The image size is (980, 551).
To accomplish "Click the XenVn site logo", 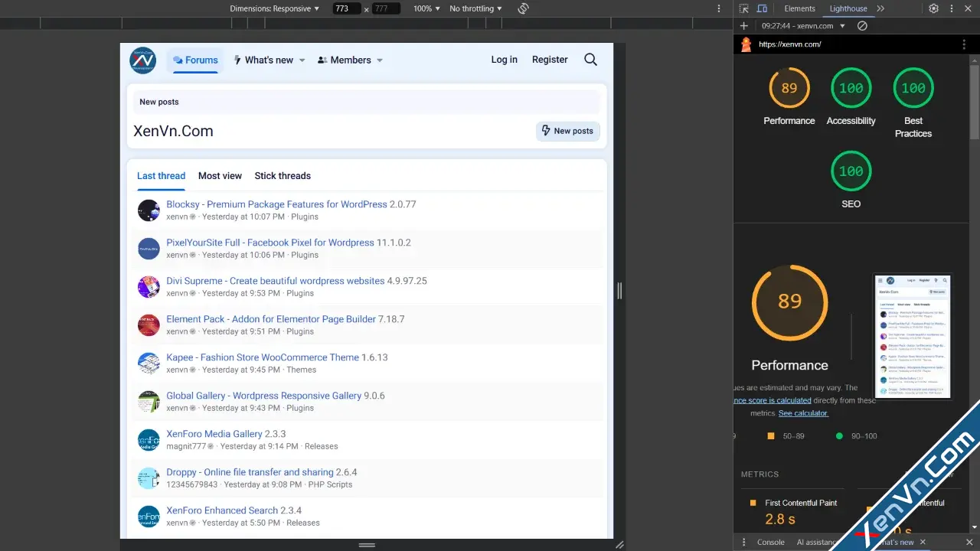I will pos(142,60).
